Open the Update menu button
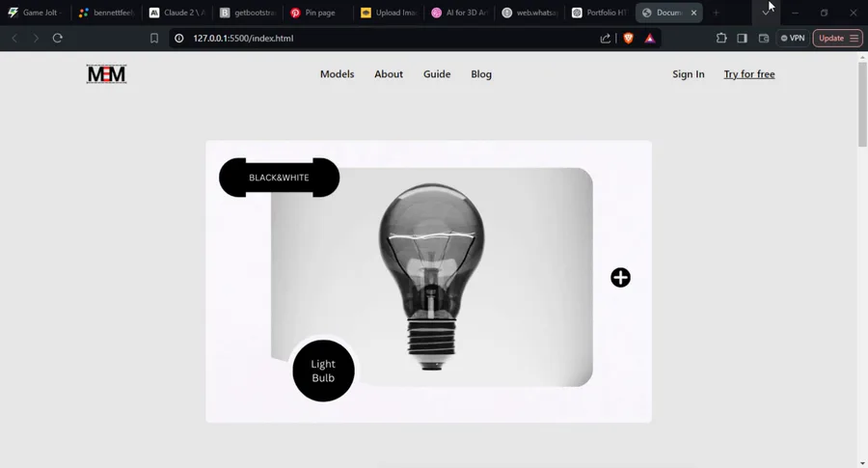 coord(838,39)
